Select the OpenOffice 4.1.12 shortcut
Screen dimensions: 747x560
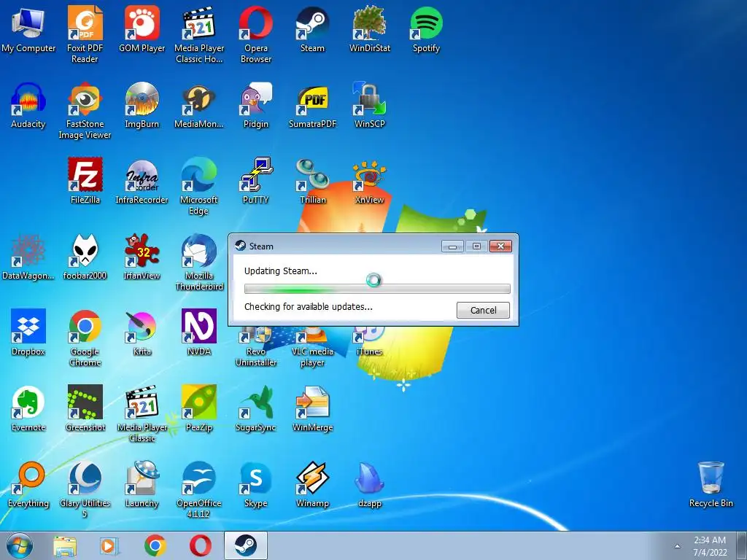point(199,489)
